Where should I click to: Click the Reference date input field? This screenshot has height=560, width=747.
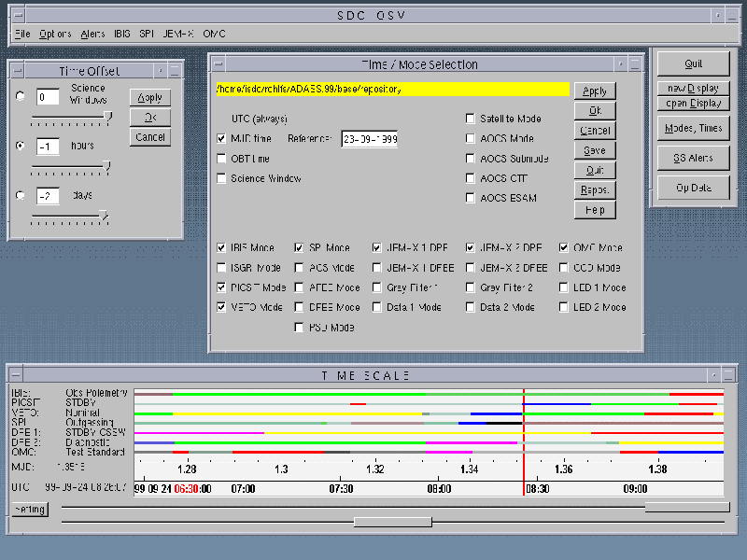(369, 139)
